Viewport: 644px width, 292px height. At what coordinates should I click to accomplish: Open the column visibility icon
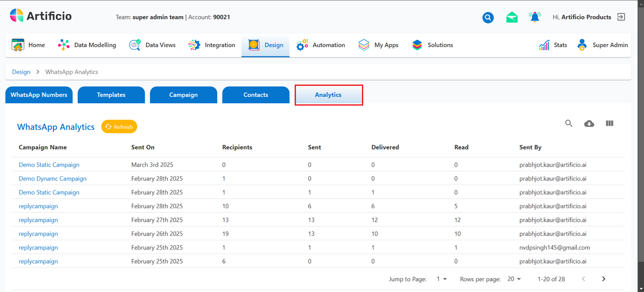coord(609,123)
